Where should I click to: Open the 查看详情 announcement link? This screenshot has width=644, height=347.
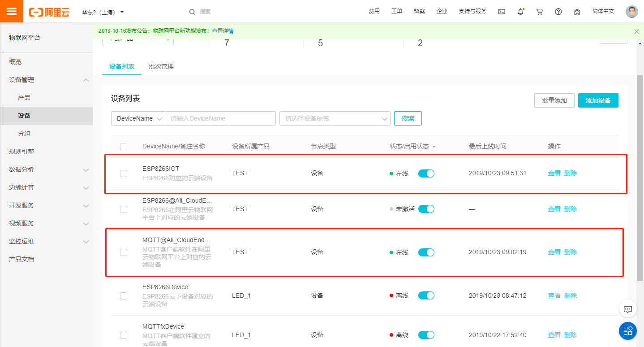[223, 31]
